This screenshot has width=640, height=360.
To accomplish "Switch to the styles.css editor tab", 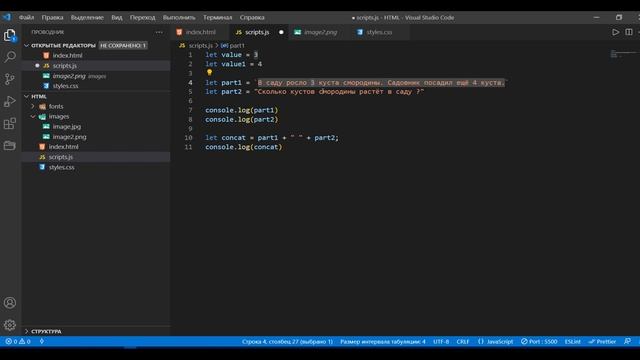I will 379,32.
